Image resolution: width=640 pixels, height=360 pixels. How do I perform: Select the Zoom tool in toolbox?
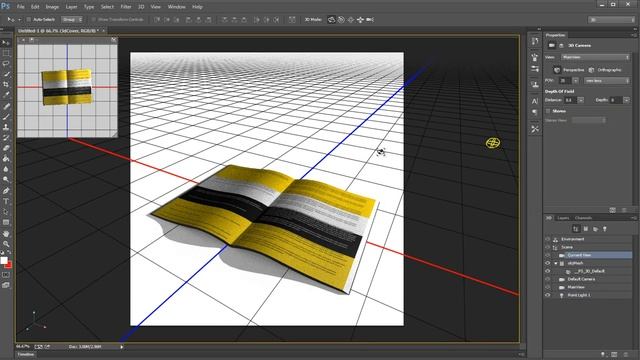click(6, 244)
